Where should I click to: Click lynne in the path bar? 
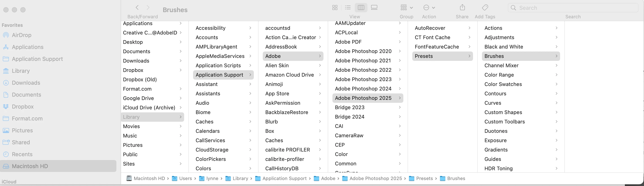point(209,179)
